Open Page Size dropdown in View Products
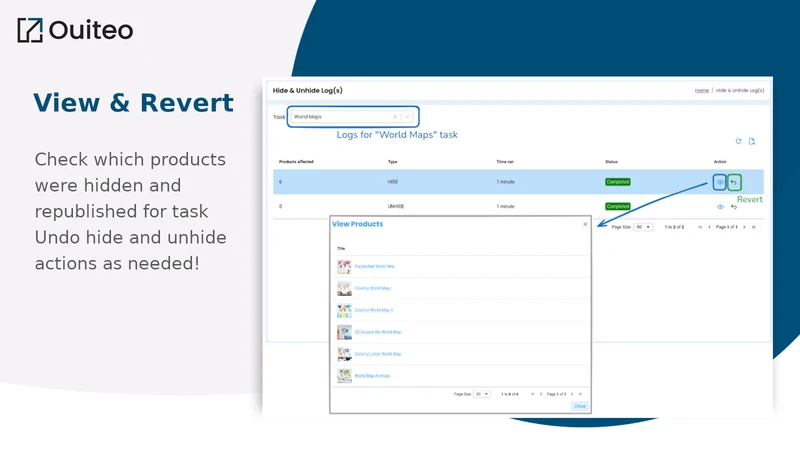Viewport: 800px width, 450px height. (482, 394)
